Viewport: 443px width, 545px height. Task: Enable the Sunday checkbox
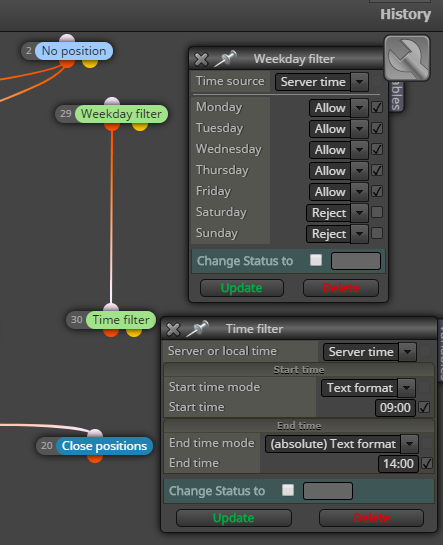(377, 233)
